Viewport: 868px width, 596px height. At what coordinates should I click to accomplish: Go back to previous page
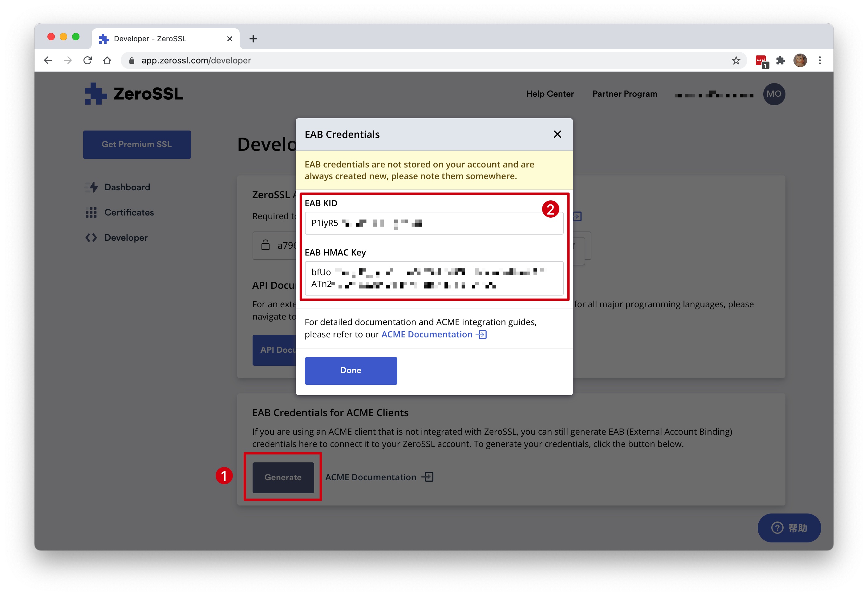48,61
